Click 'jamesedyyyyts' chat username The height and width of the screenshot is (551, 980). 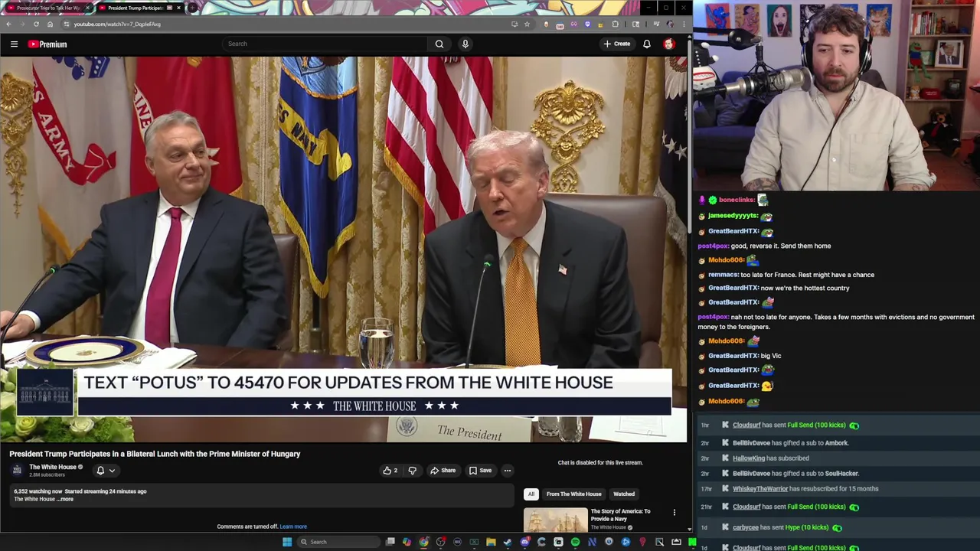pyautogui.click(x=733, y=216)
